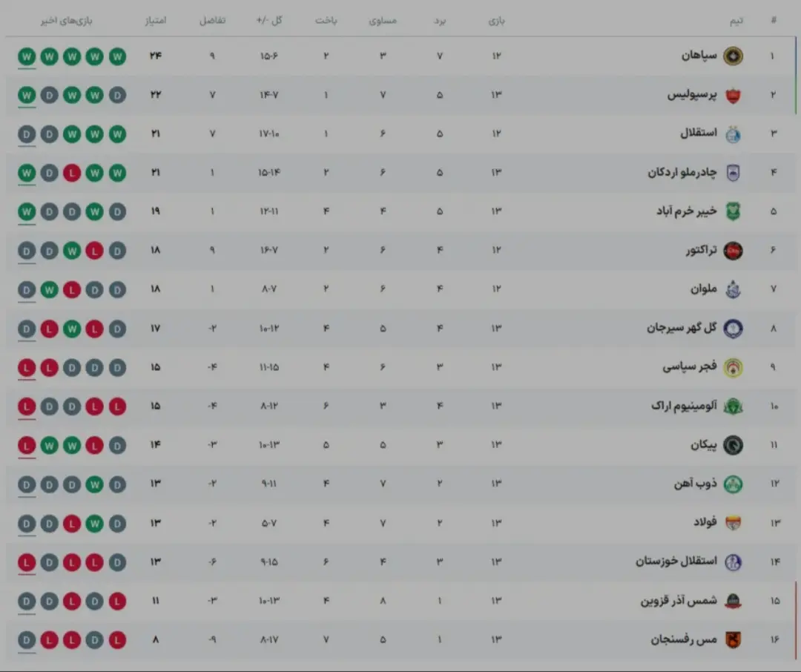The image size is (801, 672).
Task: Open the Shams Azar Qazvin team name link
Action: [x=679, y=600]
